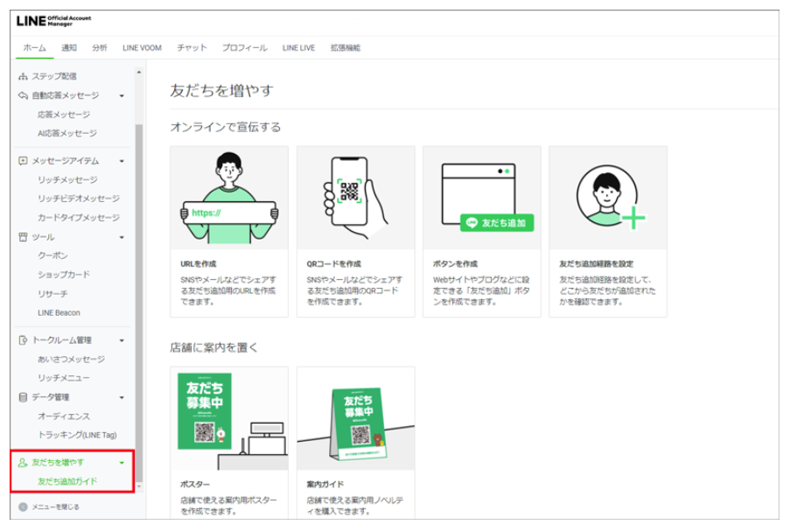This screenshot has height=532, width=790.
Task: Select the QRコードを作成 card
Action: tap(354, 231)
